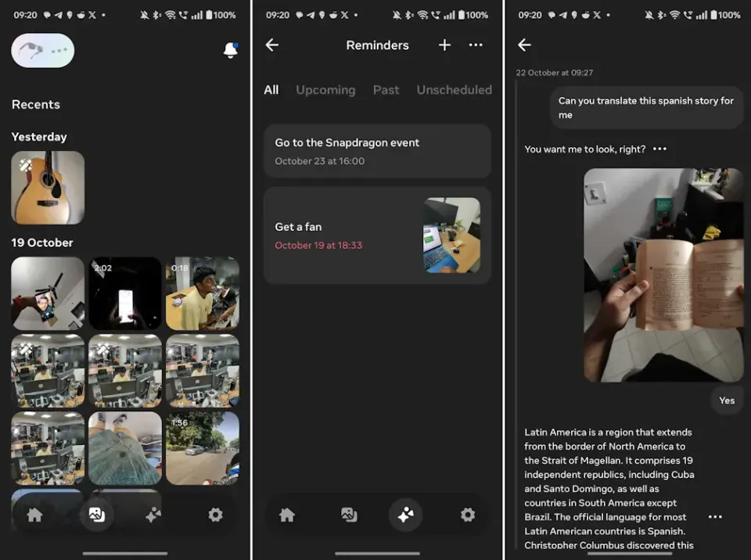This screenshot has width=751, height=560.
Task: Select the Unscheduled tab
Action: pos(454,90)
